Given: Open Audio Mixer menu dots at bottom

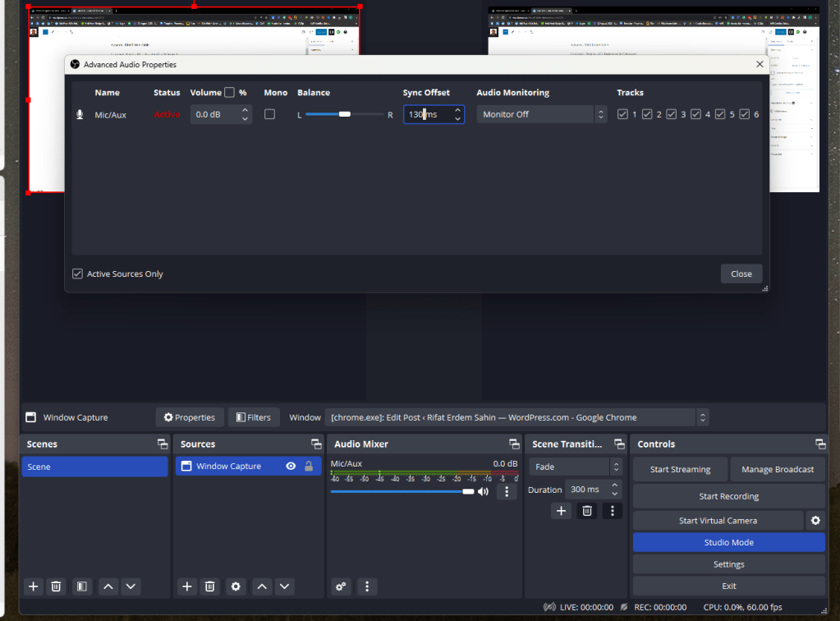Looking at the screenshot, I should point(367,586).
